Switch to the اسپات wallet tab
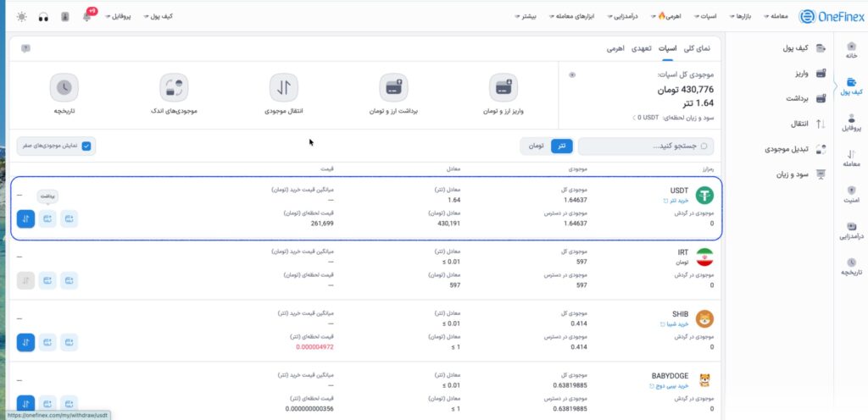This screenshot has height=420, width=868. coord(667,48)
